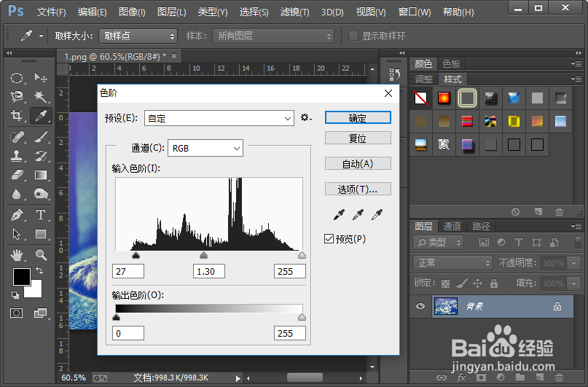Select the Type tool
Screen dimensions: 588x387
pos(41,215)
